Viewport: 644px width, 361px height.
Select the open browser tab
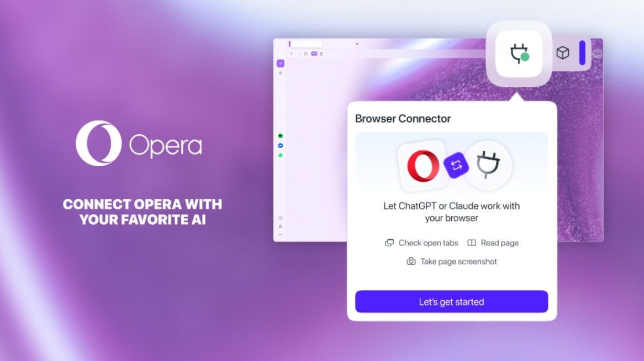306,44
